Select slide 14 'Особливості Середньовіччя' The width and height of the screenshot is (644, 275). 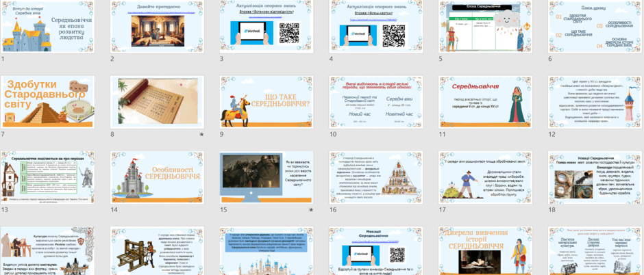(158, 177)
